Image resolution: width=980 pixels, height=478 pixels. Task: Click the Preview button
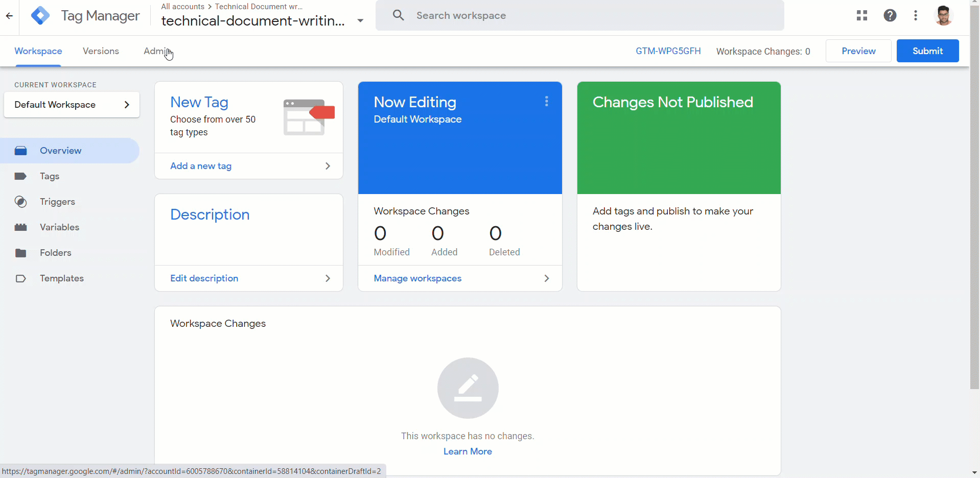(858, 51)
